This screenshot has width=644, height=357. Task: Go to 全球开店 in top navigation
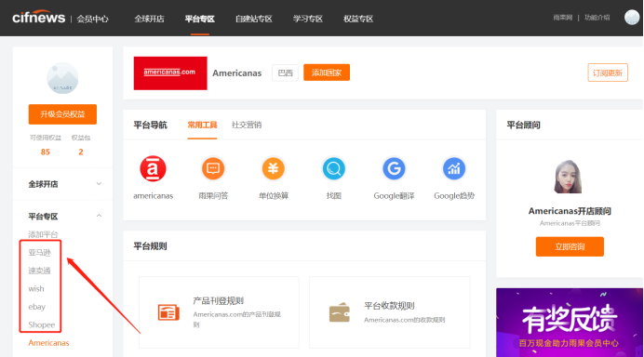click(x=149, y=19)
